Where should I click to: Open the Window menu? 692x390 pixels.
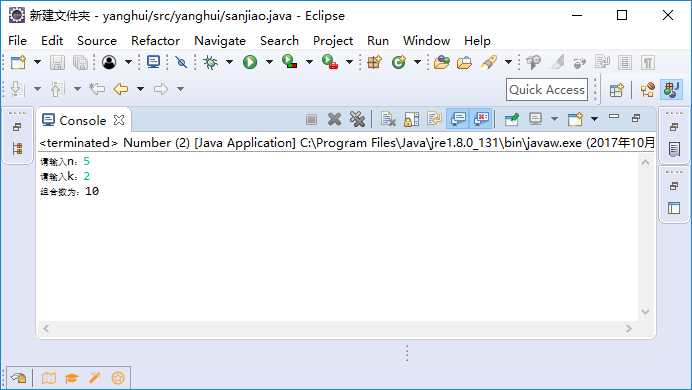[426, 41]
